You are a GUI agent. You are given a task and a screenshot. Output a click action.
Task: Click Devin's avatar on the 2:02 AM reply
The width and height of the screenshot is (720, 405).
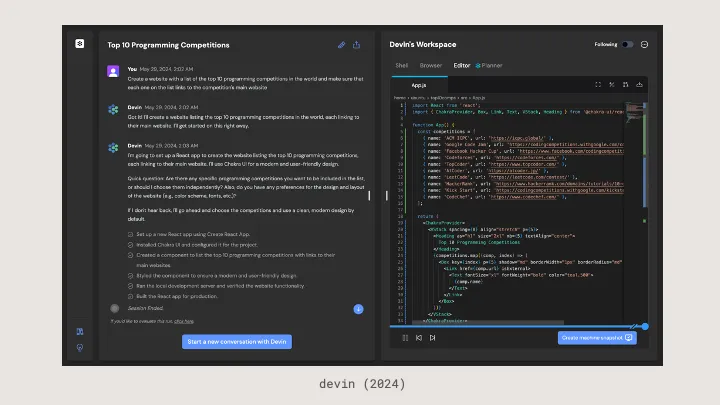(x=113, y=110)
